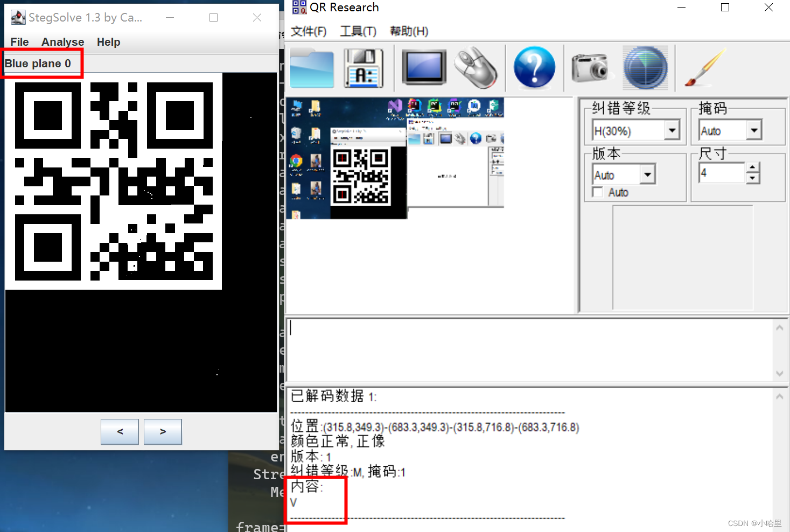Screen dimensions: 790x532
Task: Decrease 尺寸 value with down arrow
Action: pos(753,178)
